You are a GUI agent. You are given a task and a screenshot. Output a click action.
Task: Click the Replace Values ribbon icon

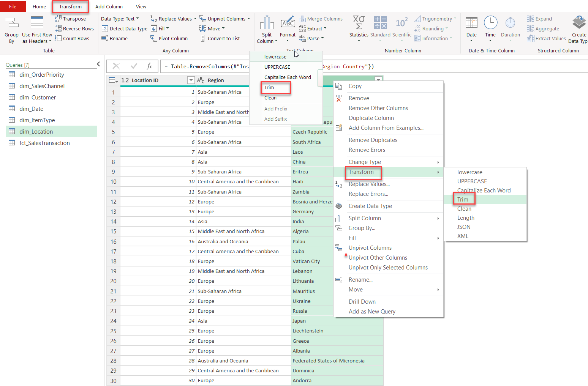(153, 19)
